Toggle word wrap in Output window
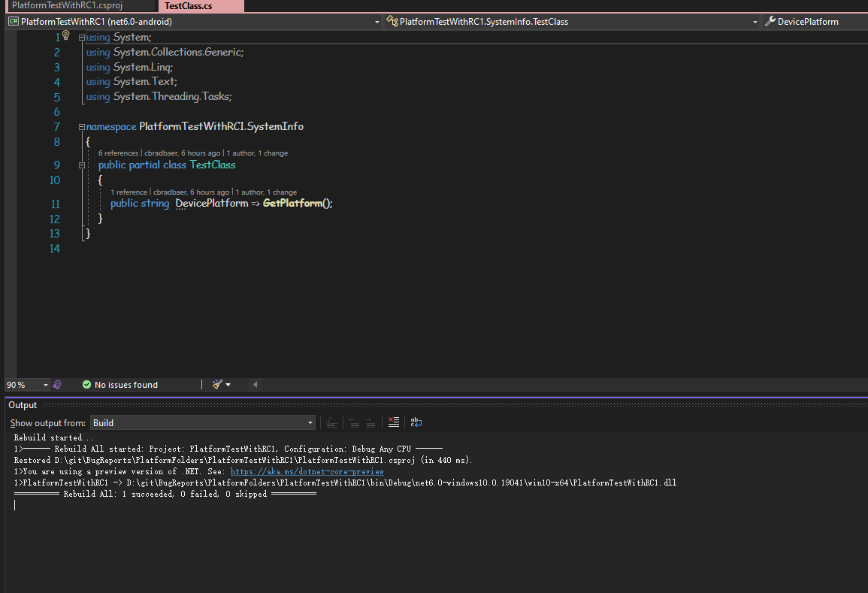 (x=416, y=422)
